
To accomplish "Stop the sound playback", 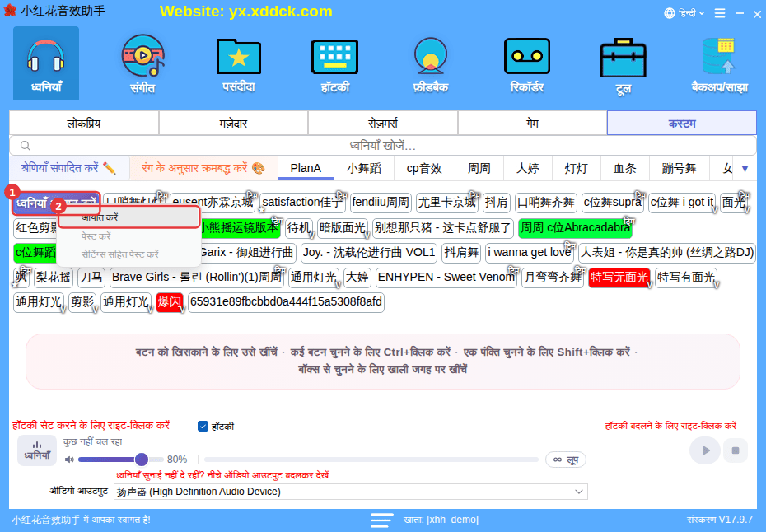I will 736,450.
